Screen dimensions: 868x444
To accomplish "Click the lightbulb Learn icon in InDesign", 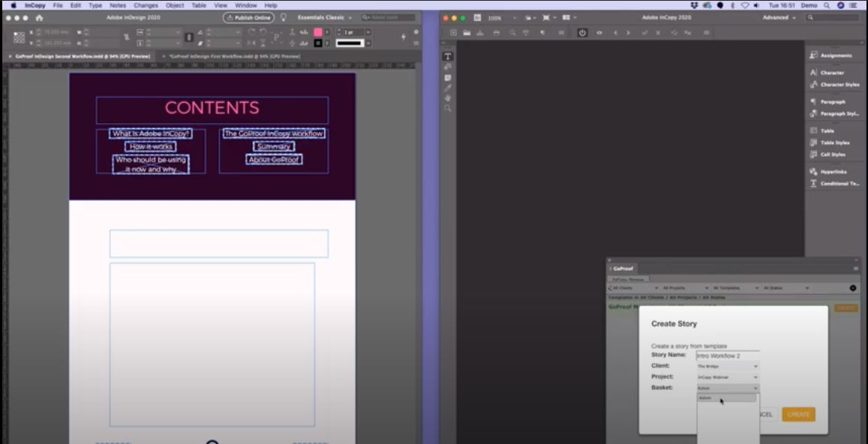I will (284, 18).
